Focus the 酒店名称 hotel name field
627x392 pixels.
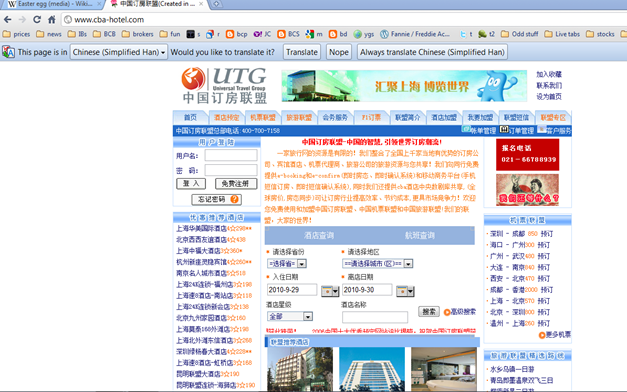coord(375,317)
